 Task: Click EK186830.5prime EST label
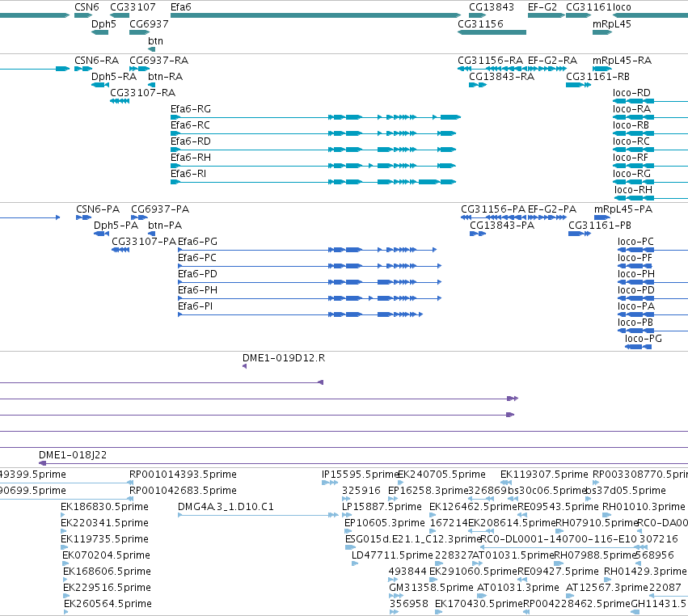[x=104, y=506]
